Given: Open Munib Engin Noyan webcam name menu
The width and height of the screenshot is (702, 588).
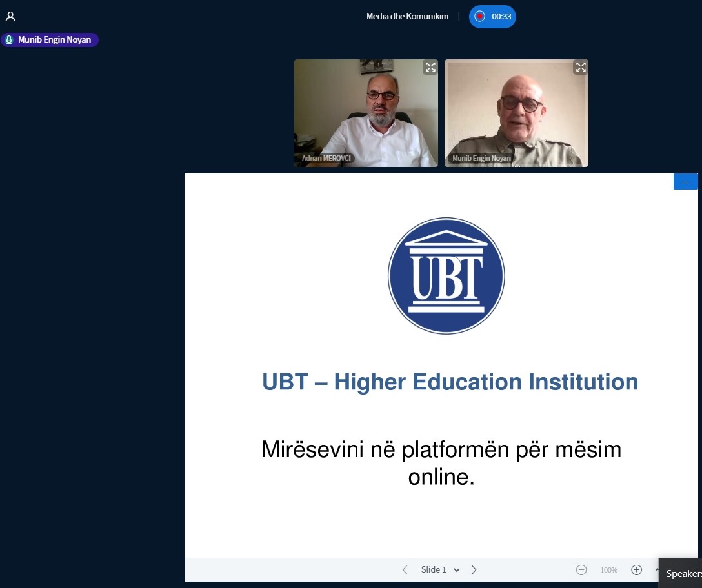Looking at the screenshot, I should (x=481, y=158).
